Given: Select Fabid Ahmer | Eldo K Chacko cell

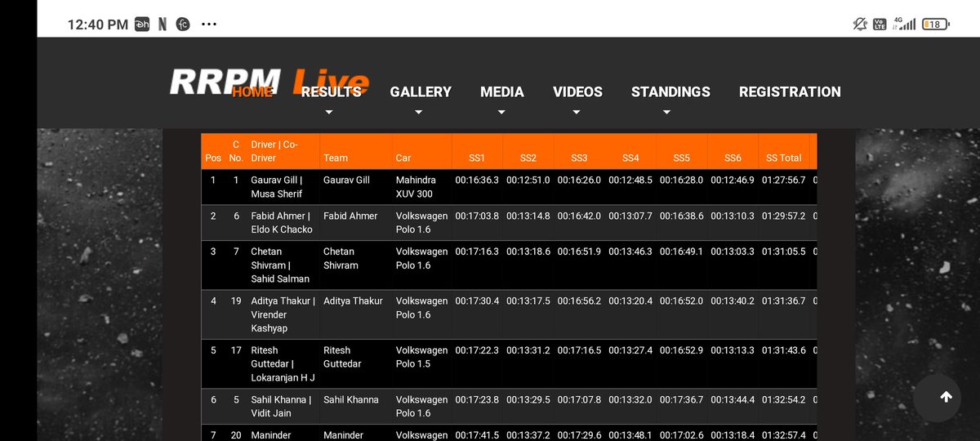Looking at the screenshot, I should pyautogui.click(x=283, y=222).
